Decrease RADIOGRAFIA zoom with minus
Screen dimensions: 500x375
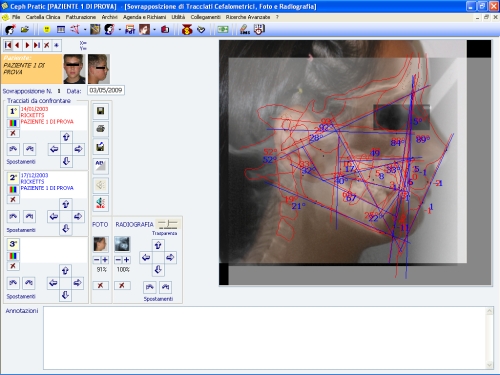[x=118, y=260]
